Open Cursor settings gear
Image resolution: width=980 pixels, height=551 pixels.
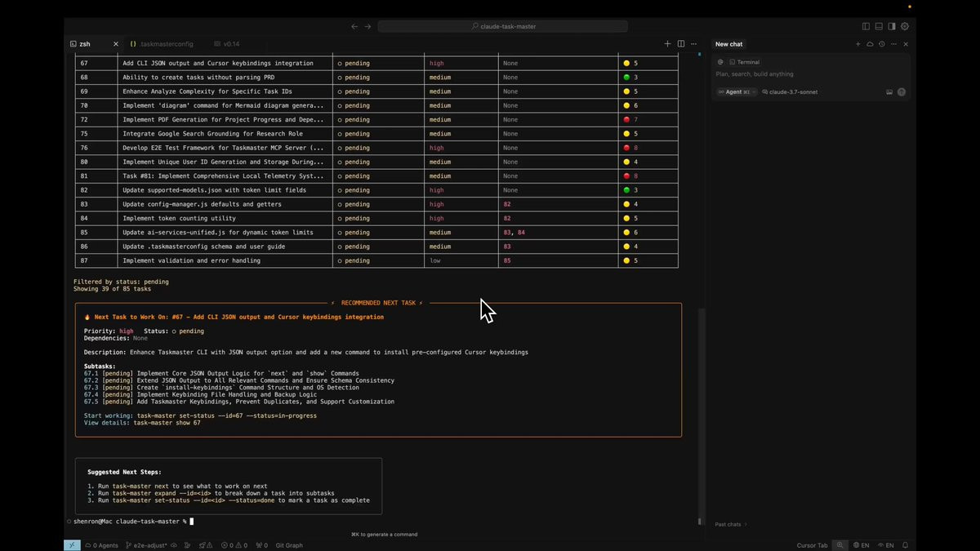pyautogui.click(x=905, y=26)
